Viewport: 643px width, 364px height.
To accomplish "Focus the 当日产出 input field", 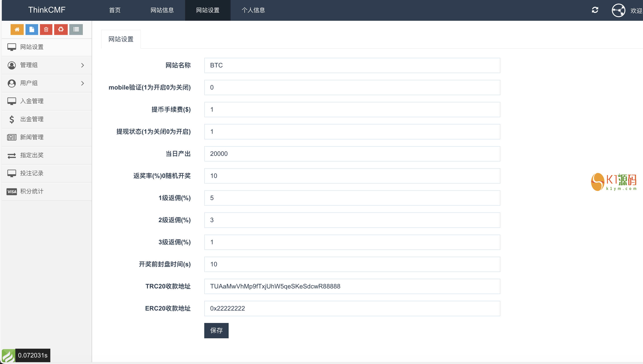I will pos(352,154).
